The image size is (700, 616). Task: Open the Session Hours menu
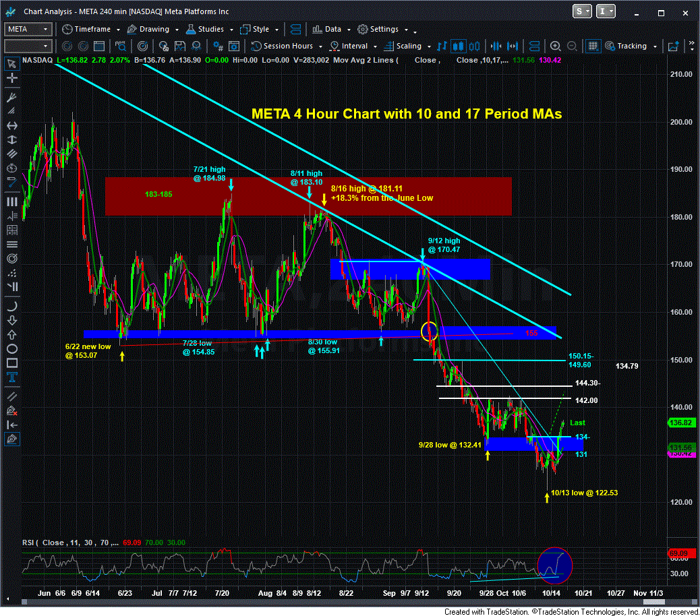pyautogui.click(x=287, y=46)
